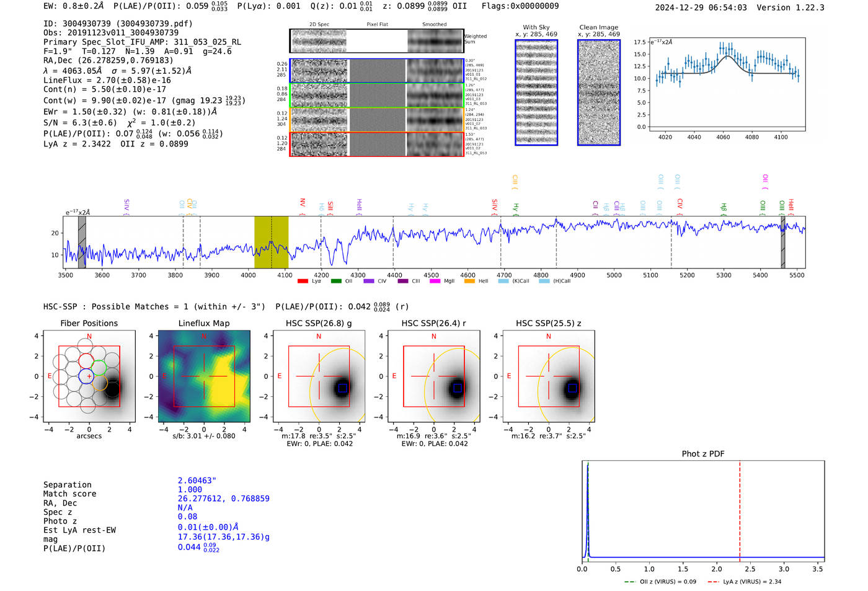Click the 'P(Lyα): 0.001' header value

[268, 6]
